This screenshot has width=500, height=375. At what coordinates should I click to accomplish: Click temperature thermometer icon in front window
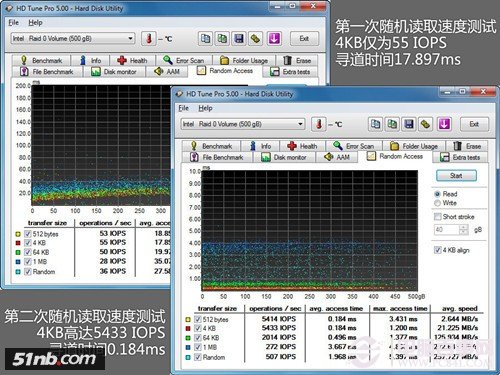(x=319, y=124)
